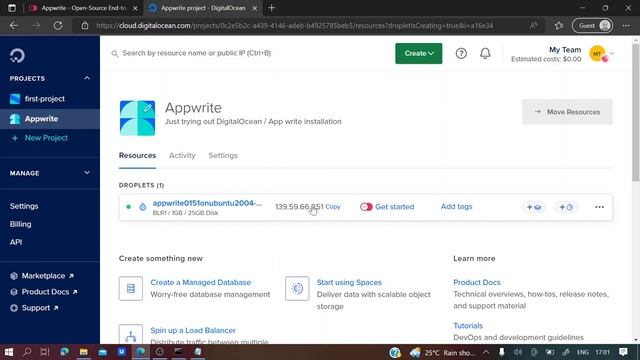Viewport: 640px width, 360px height.
Task: Switch to the Activity tab
Action: coord(182,156)
